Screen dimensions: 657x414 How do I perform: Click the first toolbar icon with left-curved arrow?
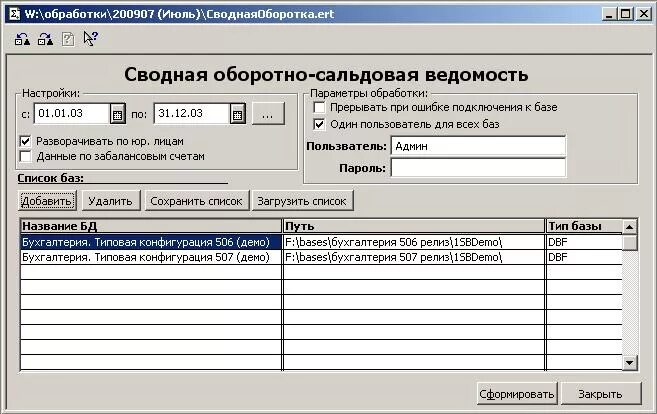[x=22, y=39]
